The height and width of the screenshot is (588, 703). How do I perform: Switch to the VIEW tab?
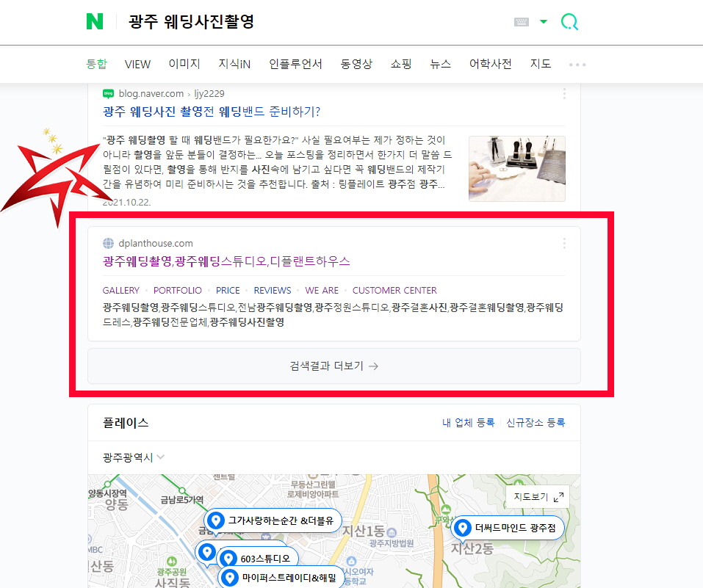coord(137,64)
